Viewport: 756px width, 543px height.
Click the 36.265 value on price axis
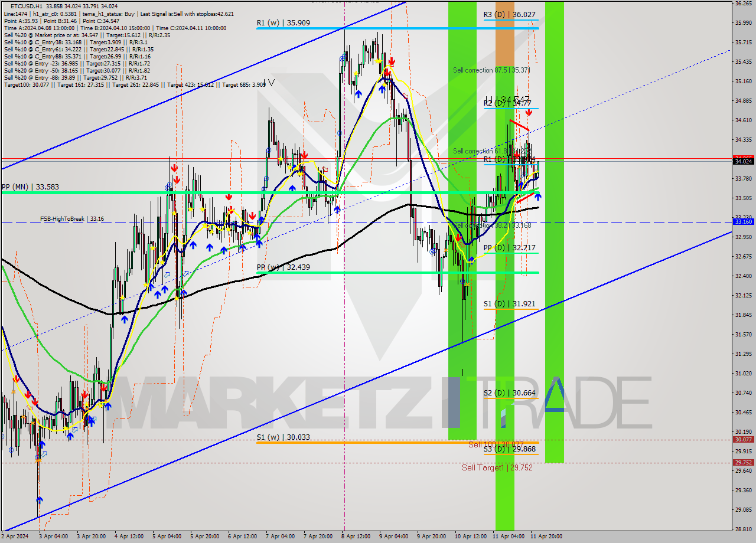click(x=743, y=4)
